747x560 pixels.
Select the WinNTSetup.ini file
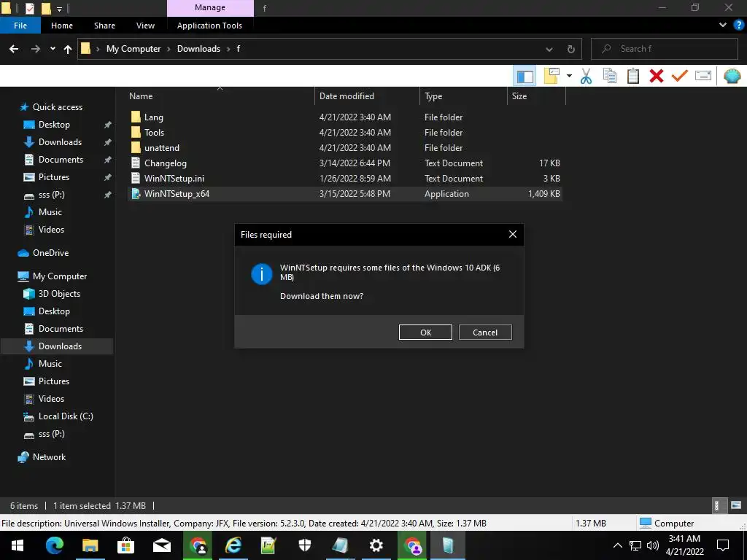345,178
